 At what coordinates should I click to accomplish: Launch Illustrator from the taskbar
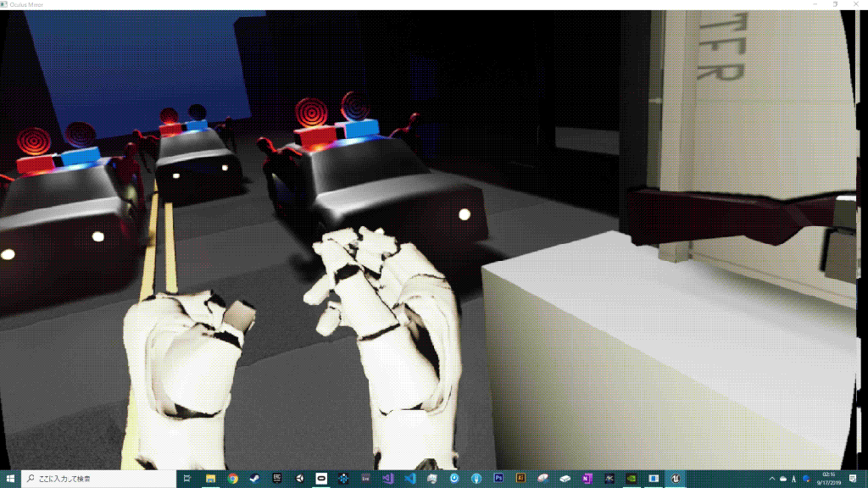click(520, 479)
